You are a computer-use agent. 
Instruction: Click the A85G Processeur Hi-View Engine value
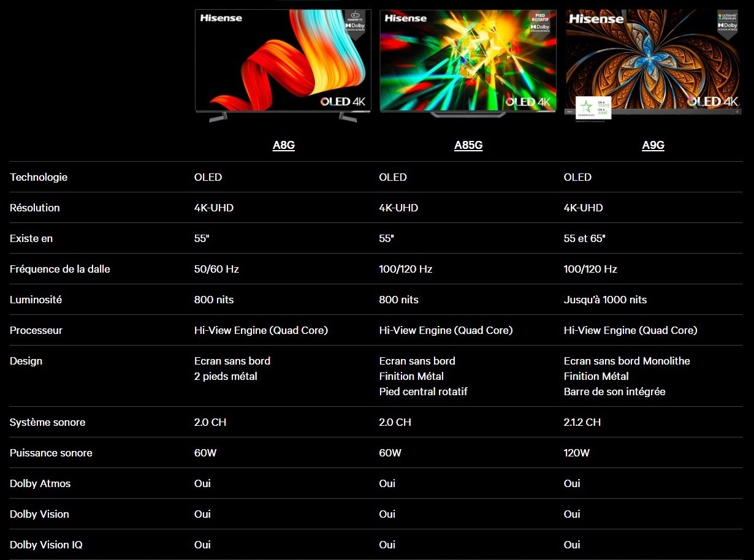[x=446, y=330]
